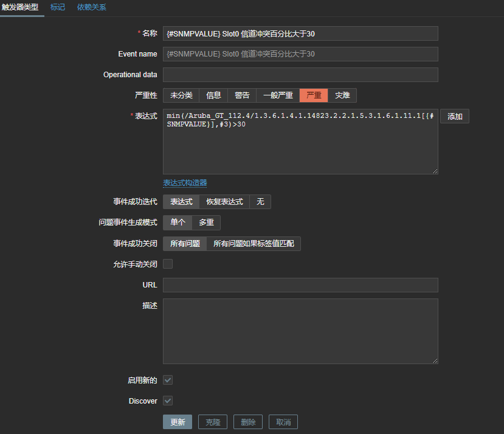Click the URL input field
504x434 pixels.
[x=300, y=285]
